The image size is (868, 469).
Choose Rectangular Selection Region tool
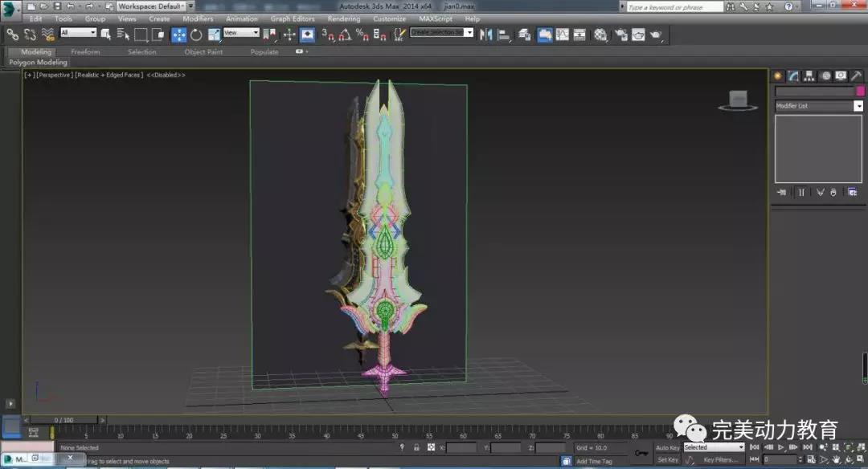pyautogui.click(x=141, y=35)
